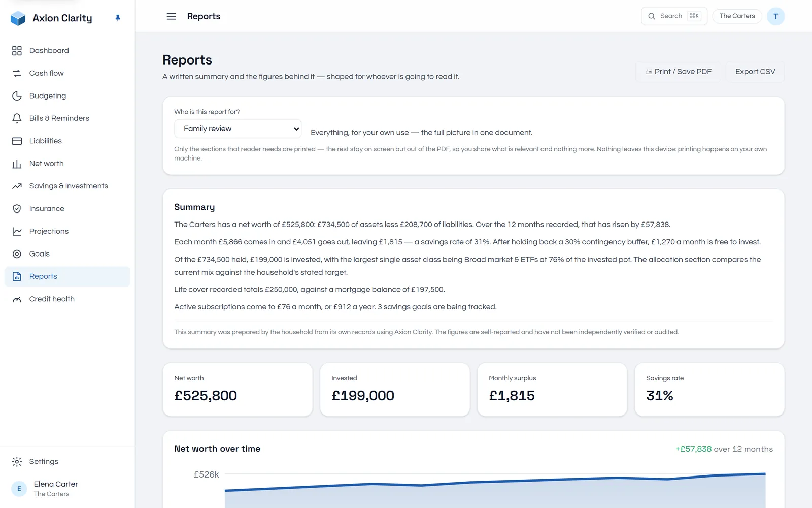Image resolution: width=812 pixels, height=508 pixels.
Task: Click Elena Carter's E avatar
Action: click(19, 489)
